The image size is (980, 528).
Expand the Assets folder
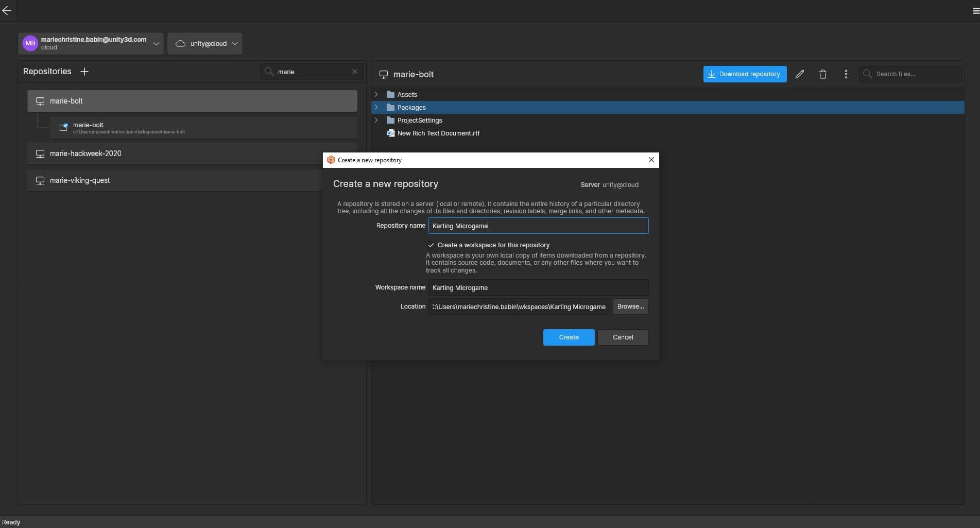coord(376,94)
